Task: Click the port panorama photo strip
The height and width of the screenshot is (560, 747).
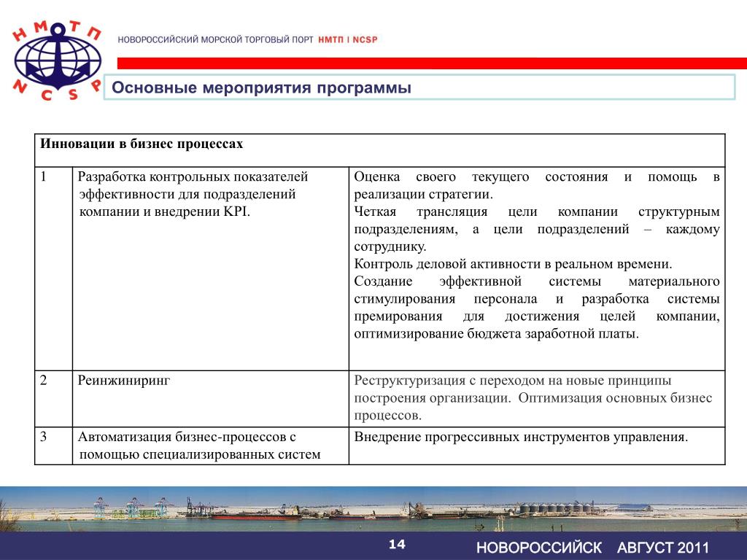Action: pyautogui.click(x=373, y=508)
